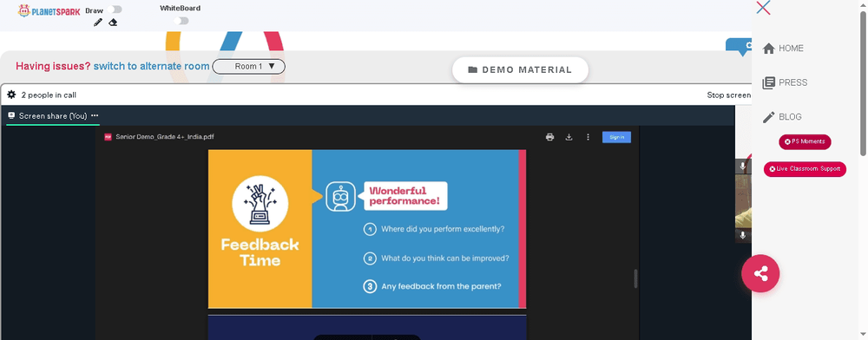Click Stop screen share button
The height and width of the screenshot is (340, 868).
click(728, 95)
